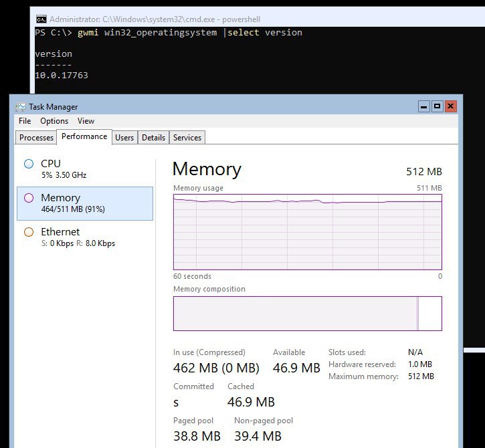The width and height of the screenshot is (485, 448).
Task: Click the cmd.exe window title bar text
Action: tap(155, 19)
